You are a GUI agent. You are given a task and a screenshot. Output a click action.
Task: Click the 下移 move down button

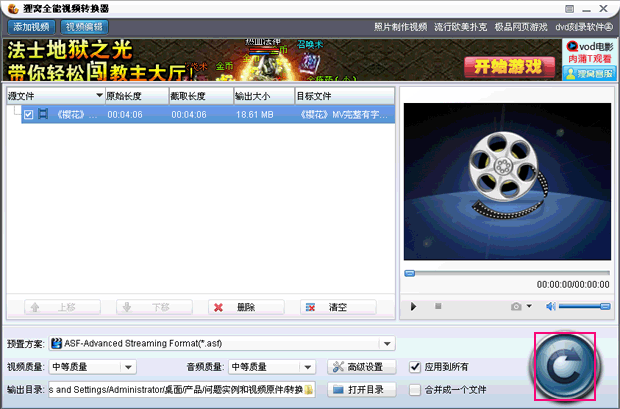pyautogui.click(x=154, y=307)
